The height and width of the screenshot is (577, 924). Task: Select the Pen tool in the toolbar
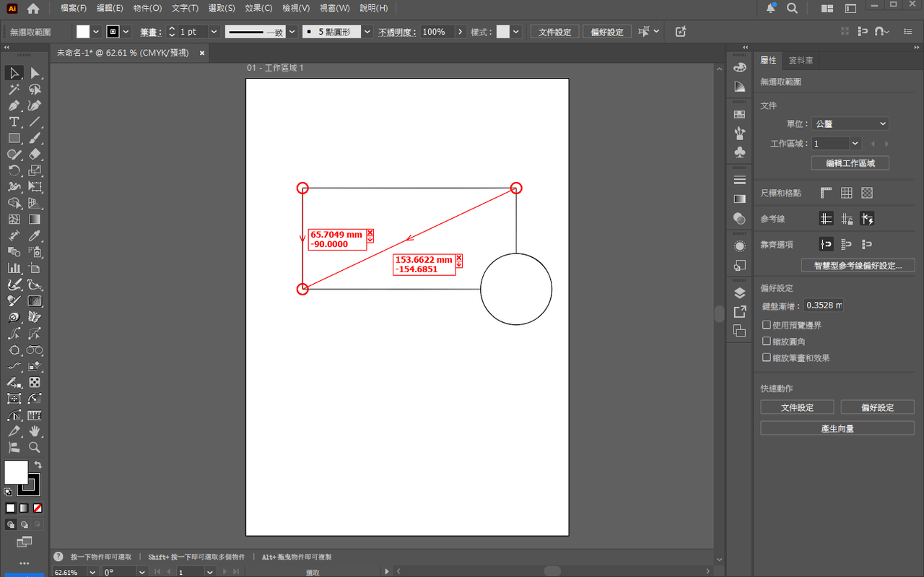[14, 105]
